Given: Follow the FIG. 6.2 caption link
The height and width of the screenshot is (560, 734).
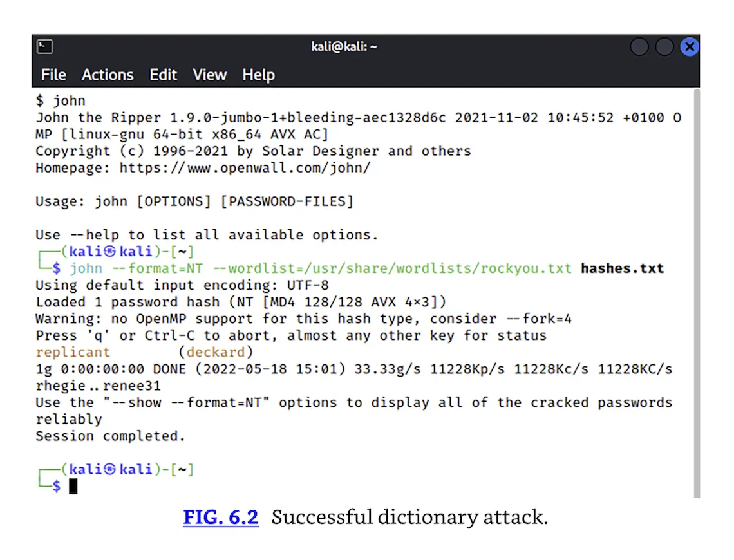Looking at the screenshot, I should point(221,518).
